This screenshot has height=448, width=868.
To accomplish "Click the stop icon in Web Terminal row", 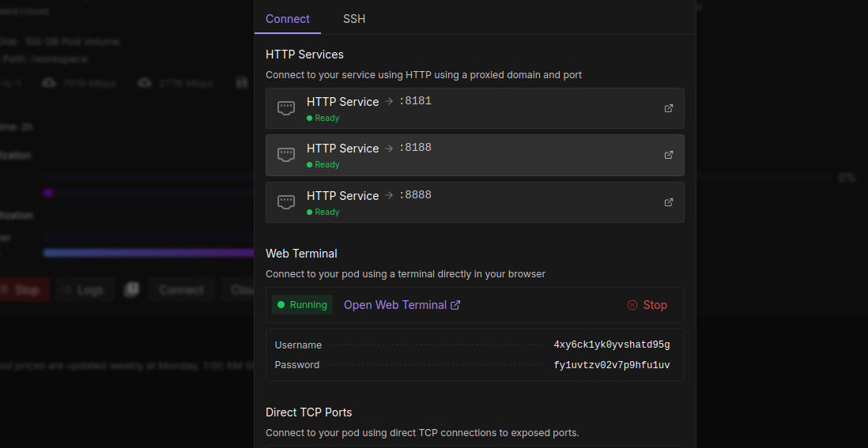I will (x=632, y=305).
